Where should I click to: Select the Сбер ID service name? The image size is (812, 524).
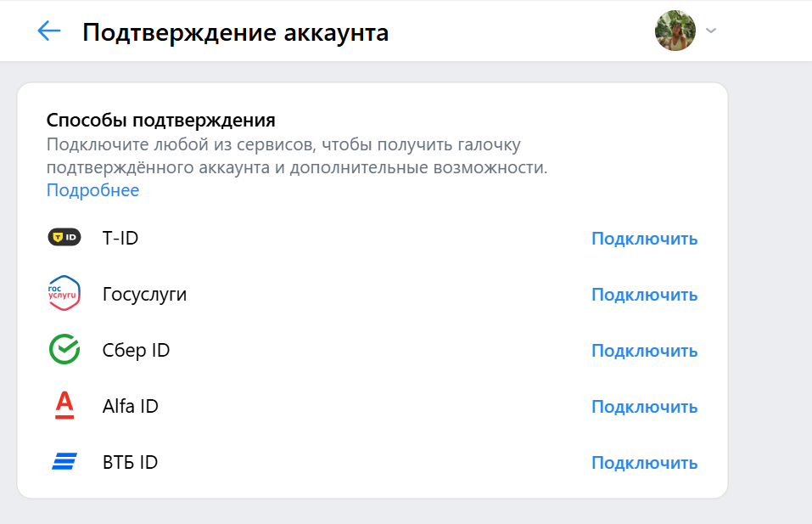click(x=136, y=350)
